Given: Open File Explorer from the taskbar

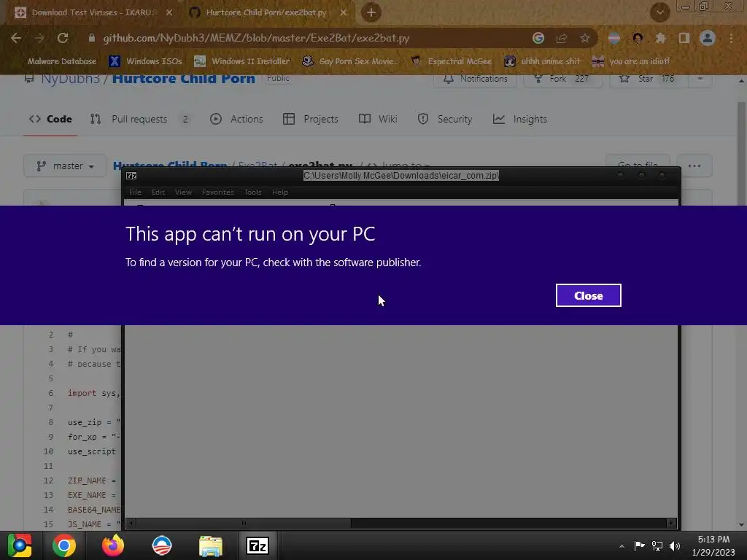Looking at the screenshot, I should tap(210, 545).
